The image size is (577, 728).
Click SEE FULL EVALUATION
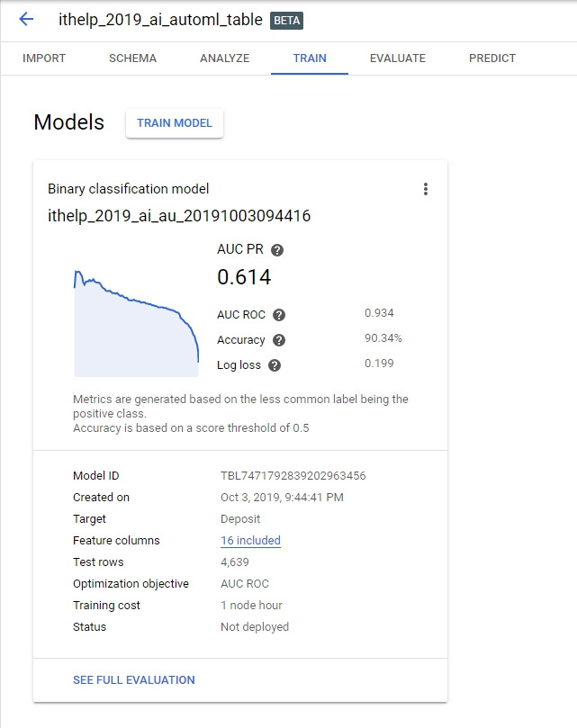point(134,679)
